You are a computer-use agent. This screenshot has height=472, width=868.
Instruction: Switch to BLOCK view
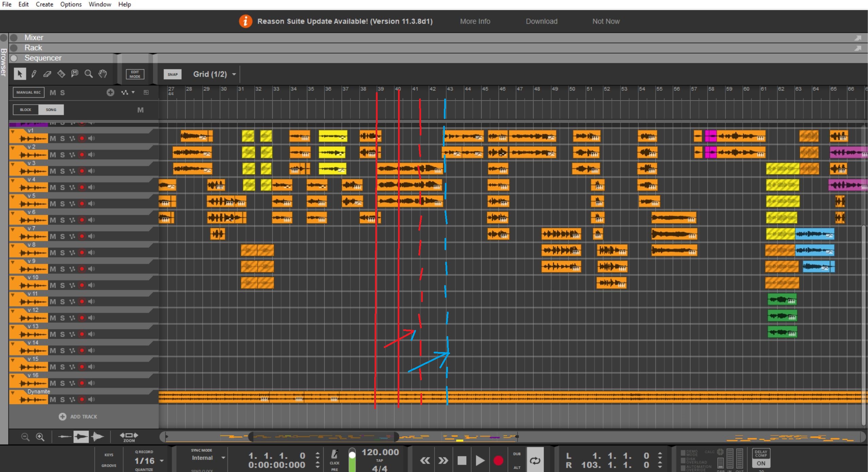tap(25, 110)
